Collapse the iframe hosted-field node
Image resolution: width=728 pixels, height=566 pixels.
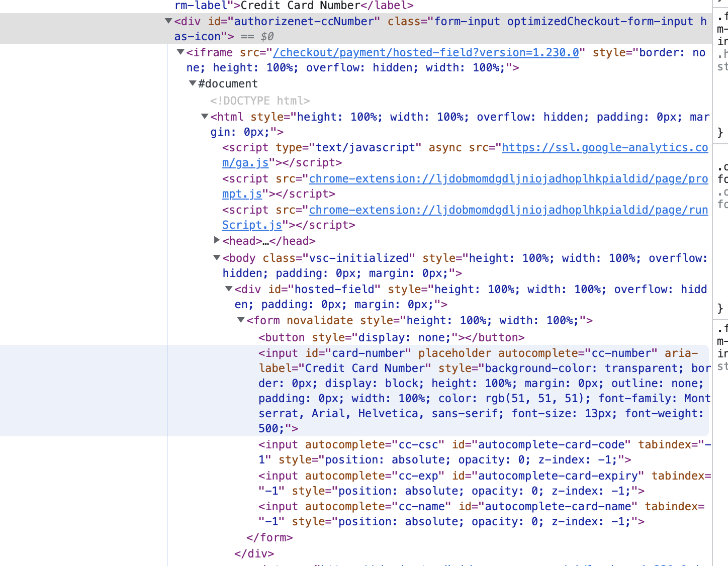180,52
